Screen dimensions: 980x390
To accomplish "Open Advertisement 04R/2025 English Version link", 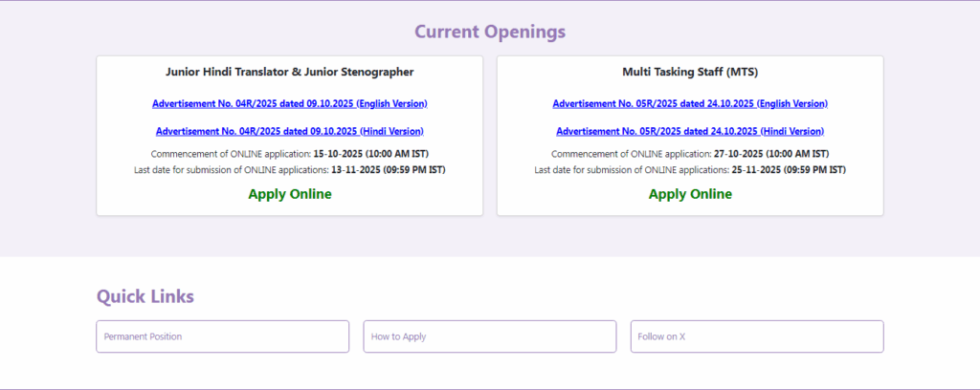I will pos(289,103).
